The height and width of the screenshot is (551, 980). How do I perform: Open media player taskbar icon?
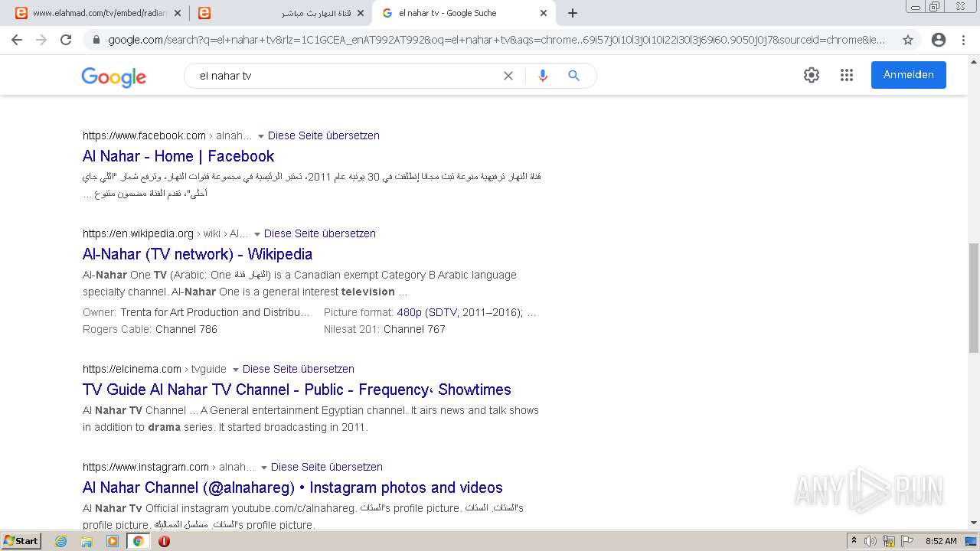coord(113,541)
